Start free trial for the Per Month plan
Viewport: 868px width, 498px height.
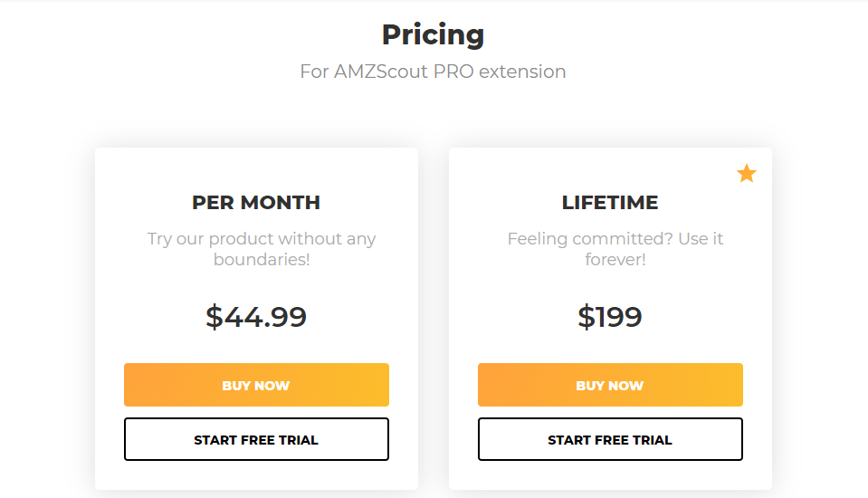[x=256, y=439]
